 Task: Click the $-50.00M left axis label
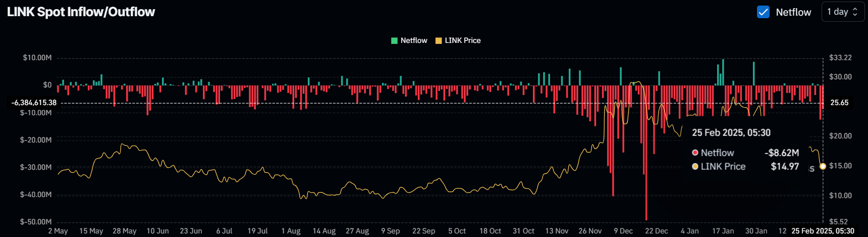pos(36,222)
